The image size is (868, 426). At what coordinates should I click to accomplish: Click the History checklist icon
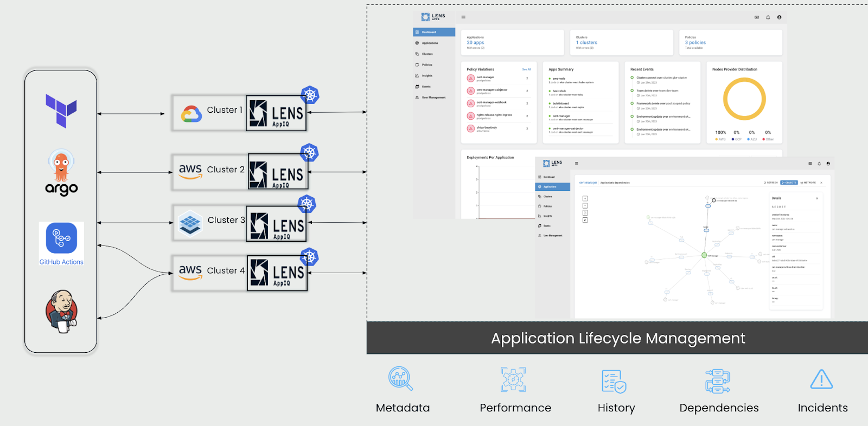pyautogui.click(x=614, y=381)
